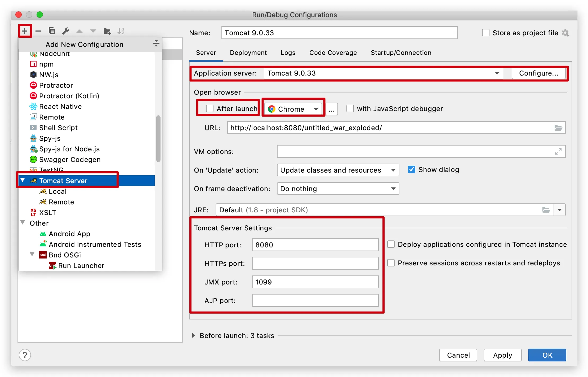Select the Spy-js configuration type

87,138
